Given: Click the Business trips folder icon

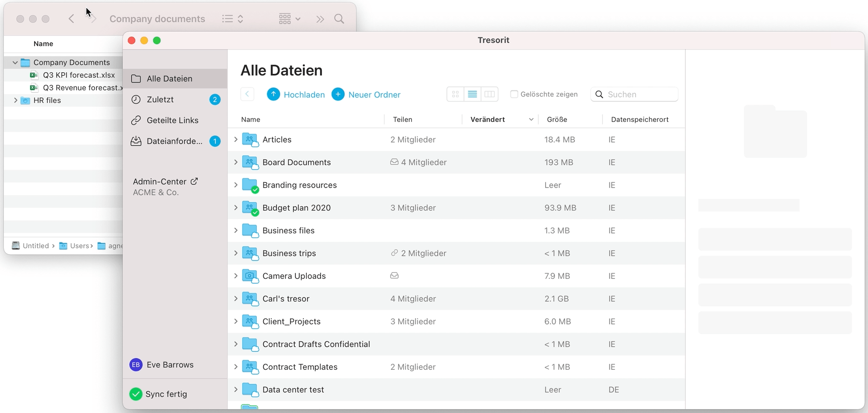Looking at the screenshot, I should pos(250,254).
